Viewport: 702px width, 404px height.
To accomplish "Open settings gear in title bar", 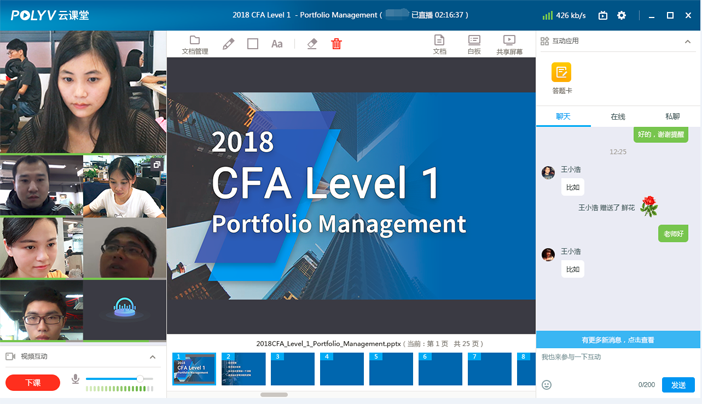I will click(621, 15).
